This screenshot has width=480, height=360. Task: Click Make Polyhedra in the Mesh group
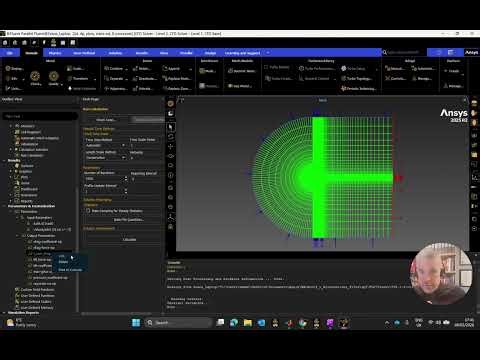(x=82, y=88)
